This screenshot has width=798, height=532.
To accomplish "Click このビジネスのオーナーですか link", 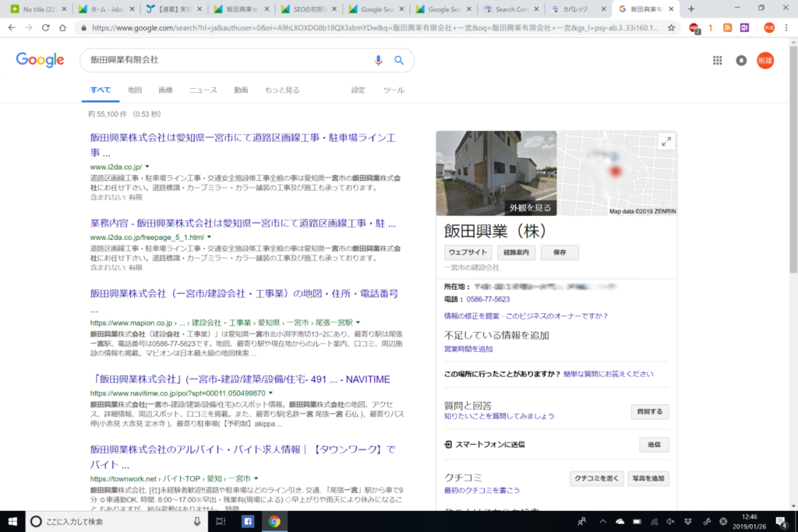I will [556, 315].
